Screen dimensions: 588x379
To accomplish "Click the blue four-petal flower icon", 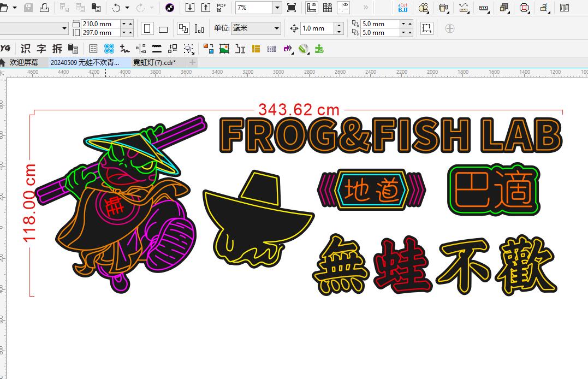I will [x=109, y=49].
